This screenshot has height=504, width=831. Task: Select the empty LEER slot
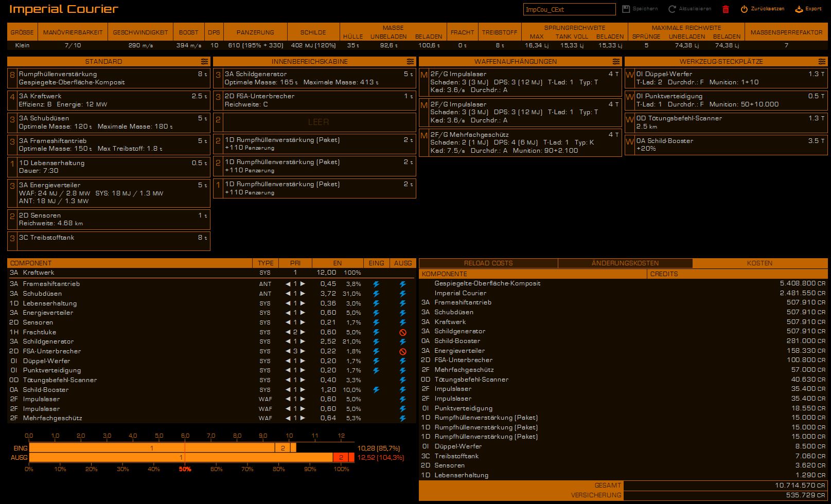click(x=314, y=122)
